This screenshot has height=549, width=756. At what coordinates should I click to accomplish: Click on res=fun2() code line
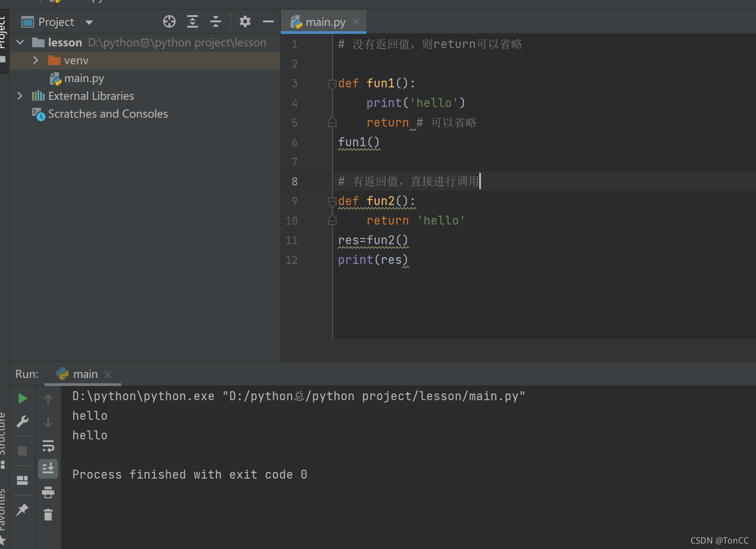tap(373, 240)
